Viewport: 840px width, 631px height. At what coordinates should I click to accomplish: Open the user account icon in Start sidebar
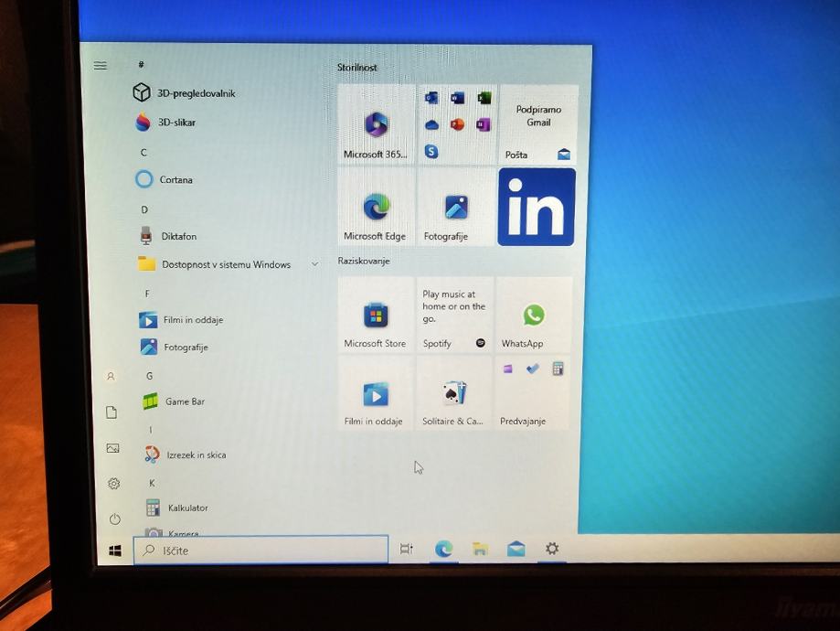[x=111, y=377]
